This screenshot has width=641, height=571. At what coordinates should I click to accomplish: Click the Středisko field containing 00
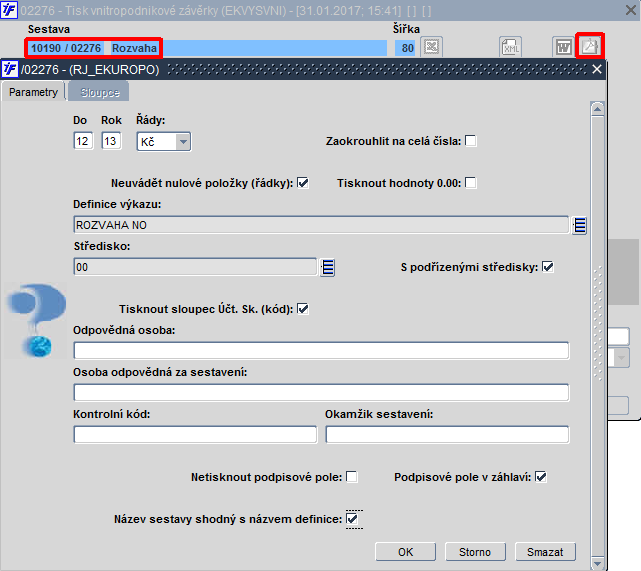tap(195, 267)
